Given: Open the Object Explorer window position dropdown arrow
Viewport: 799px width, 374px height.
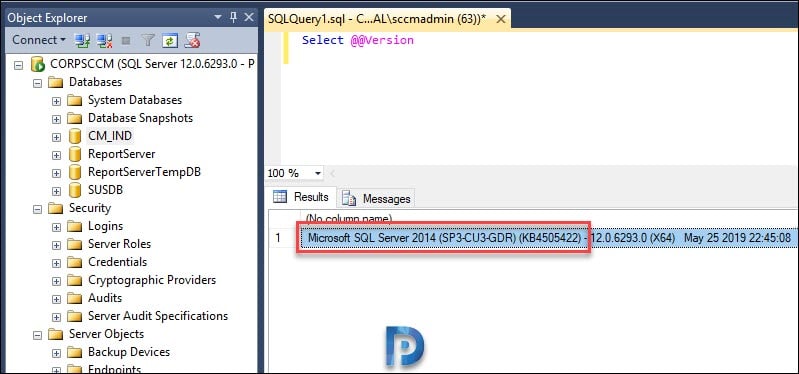Looking at the screenshot, I should coord(218,18).
